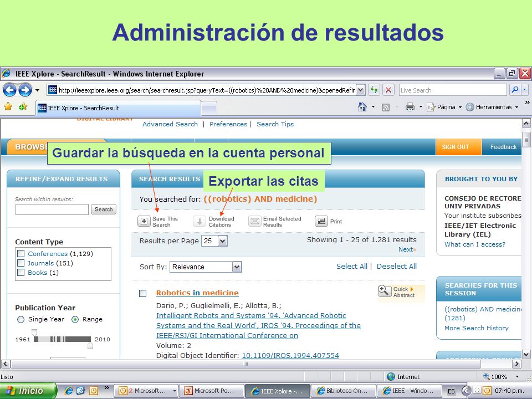
Task: Expand the Herramientas menu dropdown arrow
Action: pyautogui.click(x=516, y=107)
